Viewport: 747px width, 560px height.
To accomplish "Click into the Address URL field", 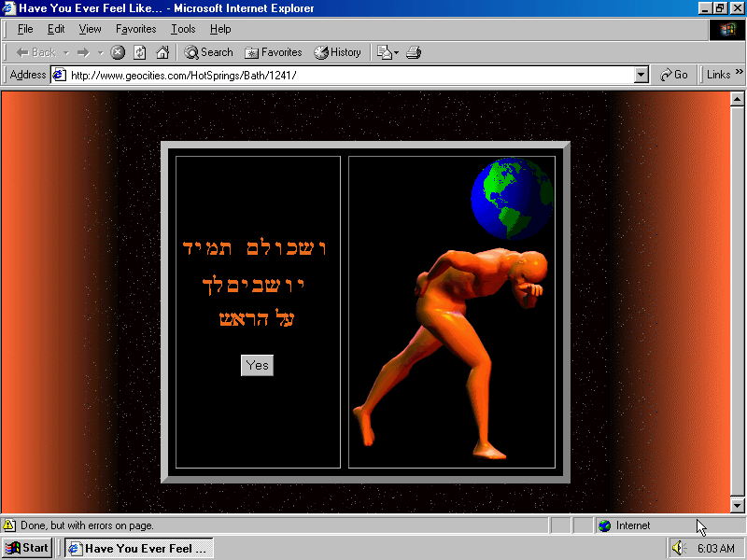I will point(345,75).
